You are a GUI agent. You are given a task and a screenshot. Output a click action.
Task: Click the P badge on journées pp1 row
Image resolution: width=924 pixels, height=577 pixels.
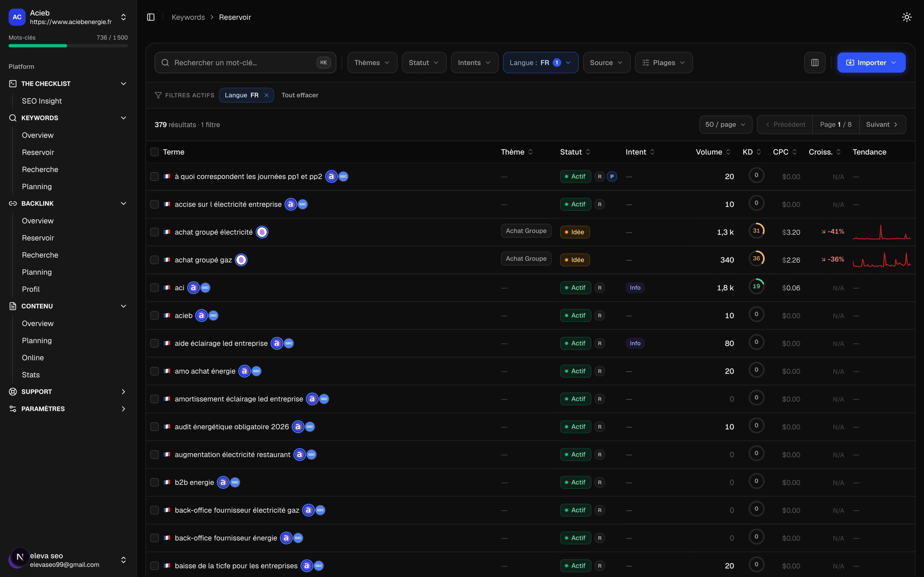point(612,177)
